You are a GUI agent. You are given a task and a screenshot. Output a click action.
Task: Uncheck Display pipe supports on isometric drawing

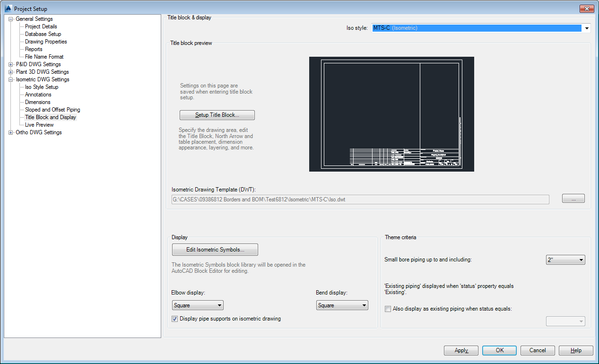[x=174, y=319]
